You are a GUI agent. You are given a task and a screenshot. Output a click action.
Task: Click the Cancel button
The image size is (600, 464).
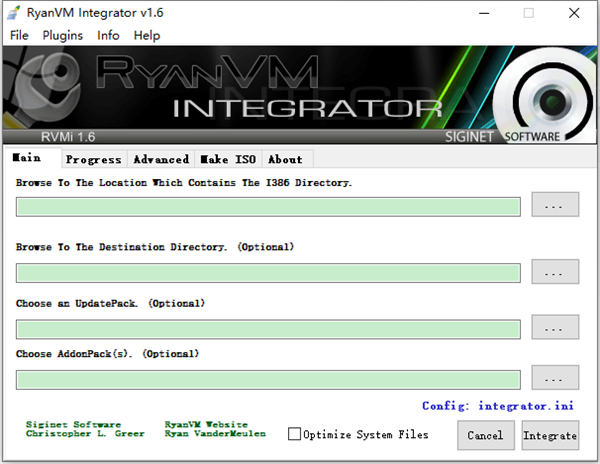coord(486,435)
